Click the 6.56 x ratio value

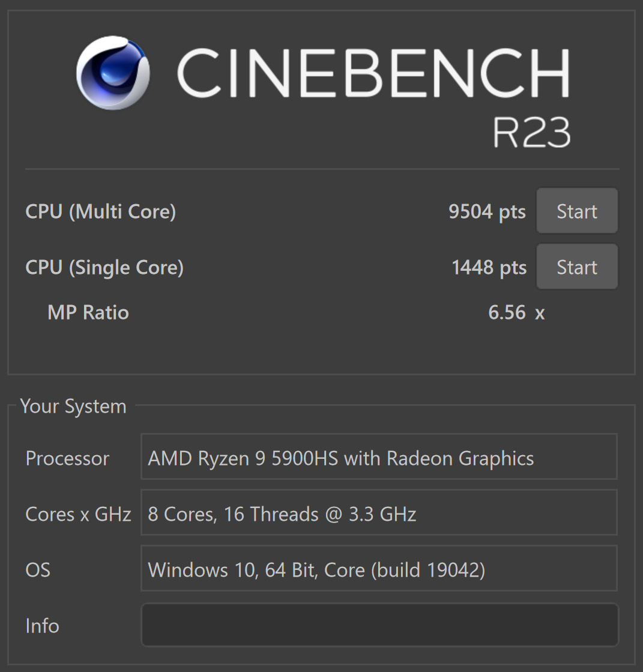click(517, 312)
